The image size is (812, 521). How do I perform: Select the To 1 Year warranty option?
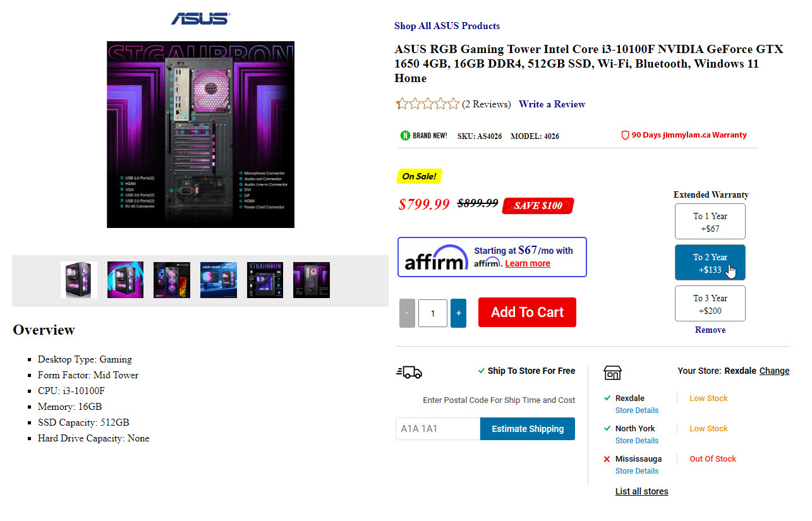coord(710,222)
